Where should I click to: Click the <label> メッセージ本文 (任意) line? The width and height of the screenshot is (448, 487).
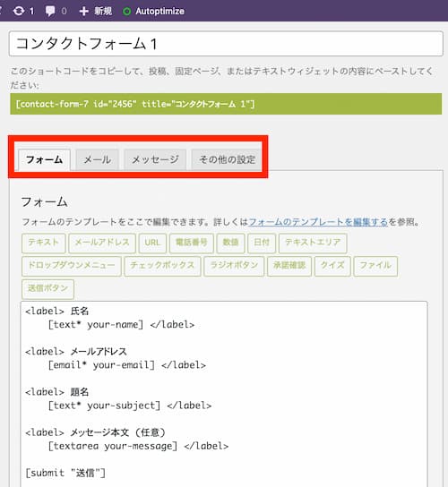pos(96,432)
